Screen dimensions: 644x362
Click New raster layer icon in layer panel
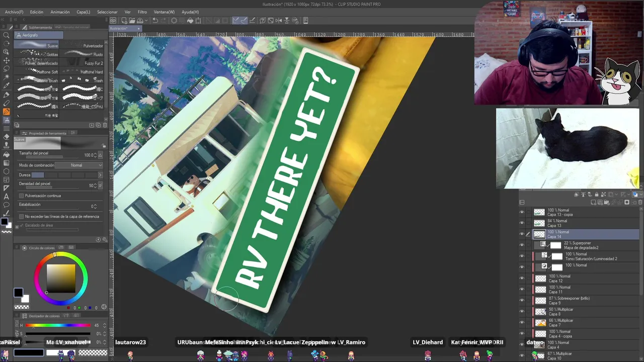pyautogui.click(x=594, y=202)
